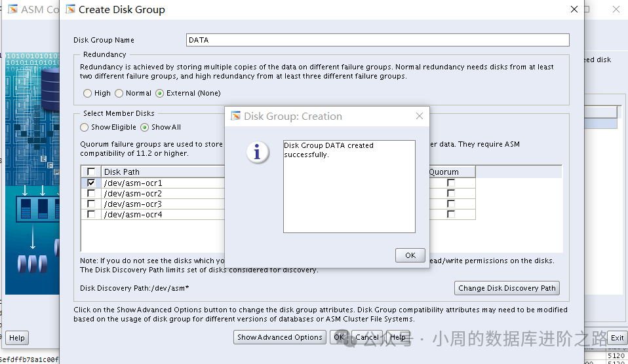Viewport: 628px width, 364px height.
Task: Click Change Disk Discovery Path button
Action: [507, 288]
